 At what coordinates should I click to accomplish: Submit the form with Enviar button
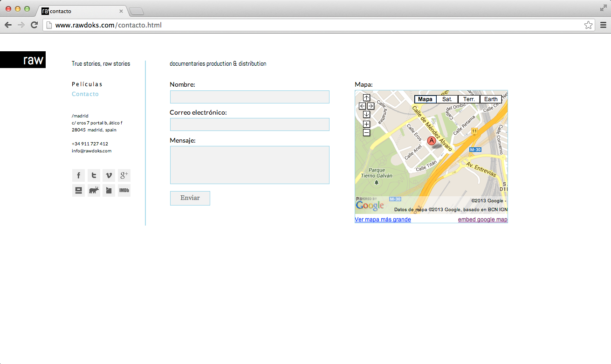click(x=190, y=198)
